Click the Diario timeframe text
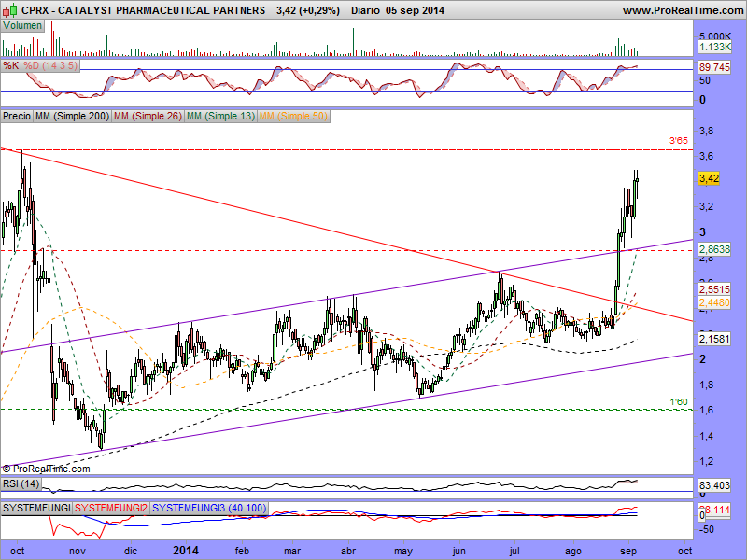The image size is (747, 560). click(x=365, y=10)
